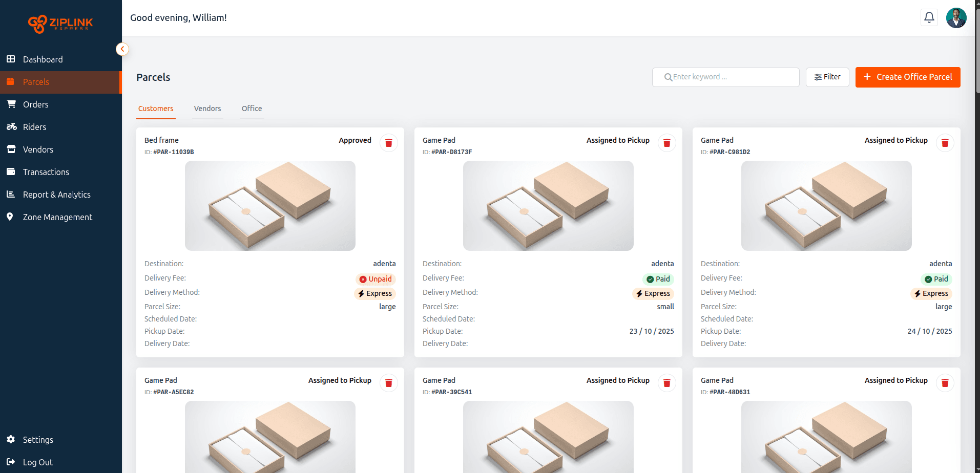Open the image of parcel #PAR-D8173F
Image resolution: width=980 pixels, height=473 pixels.
[x=548, y=206]
